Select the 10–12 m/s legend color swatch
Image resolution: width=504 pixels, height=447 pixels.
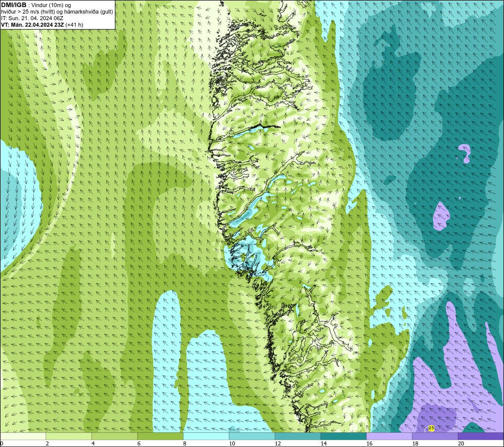click(x=251, y=436)
